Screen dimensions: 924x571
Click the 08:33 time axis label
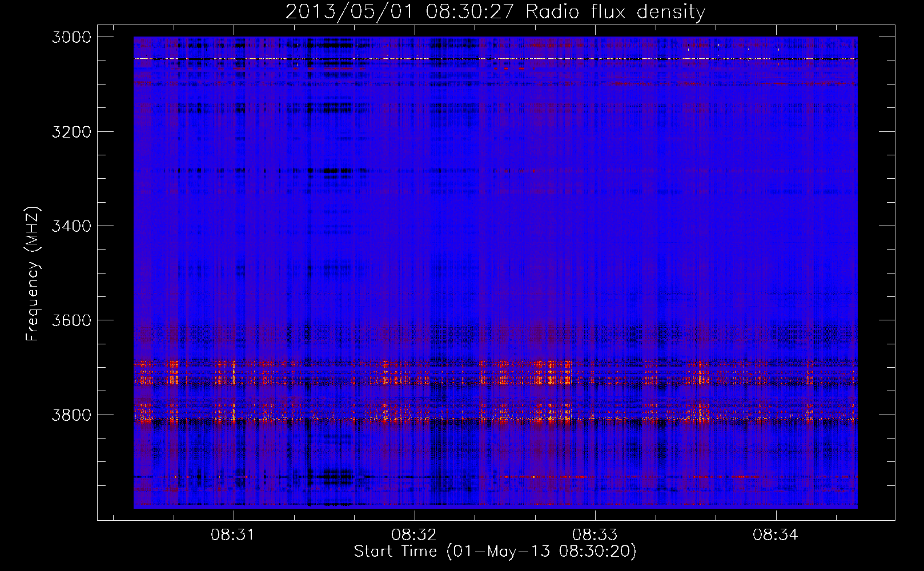[x=594, y=535]
